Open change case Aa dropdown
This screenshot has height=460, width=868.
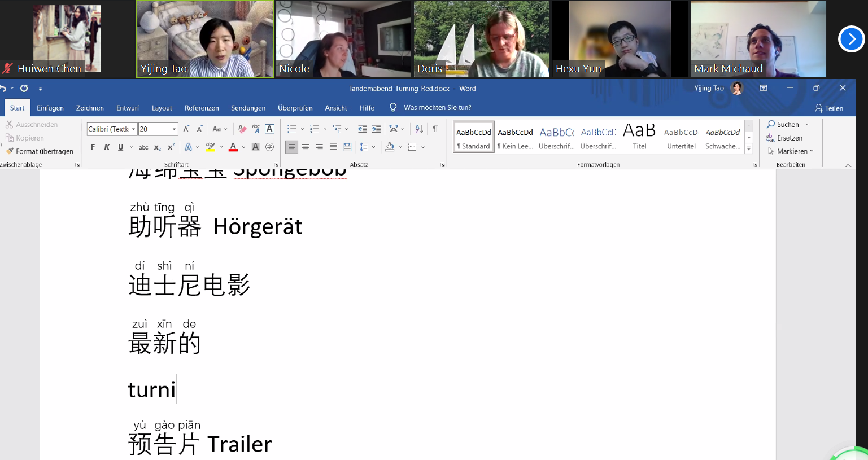[x=220, y=129]
